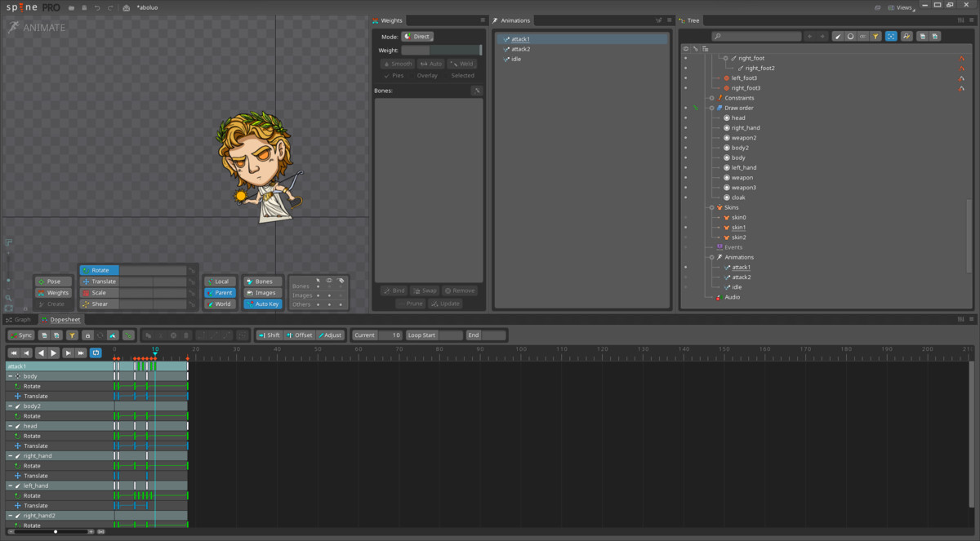Collapse the left_hand row in dopesheet
The height and width of the screenshot is (541, 980).
click(x=10, y=486)
